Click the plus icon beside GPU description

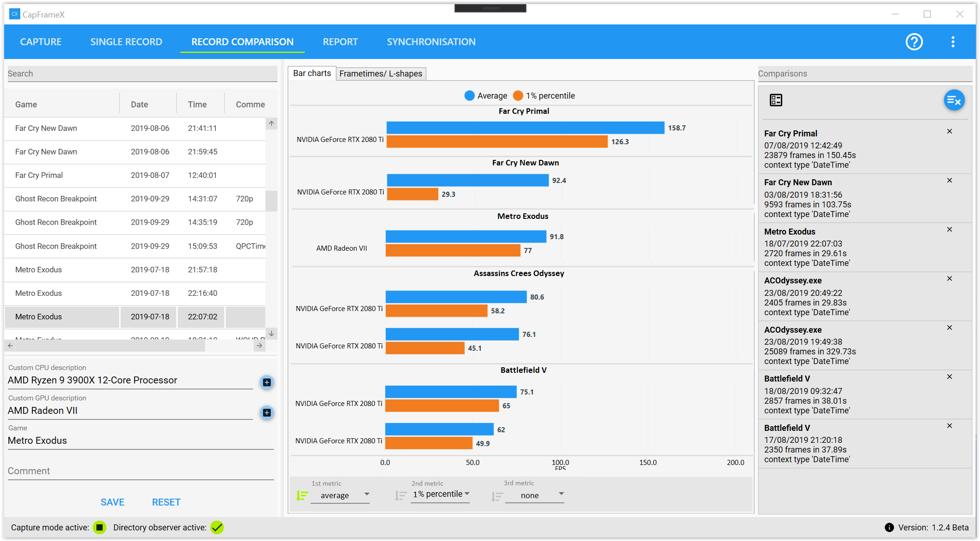click(x=267, y=412)
